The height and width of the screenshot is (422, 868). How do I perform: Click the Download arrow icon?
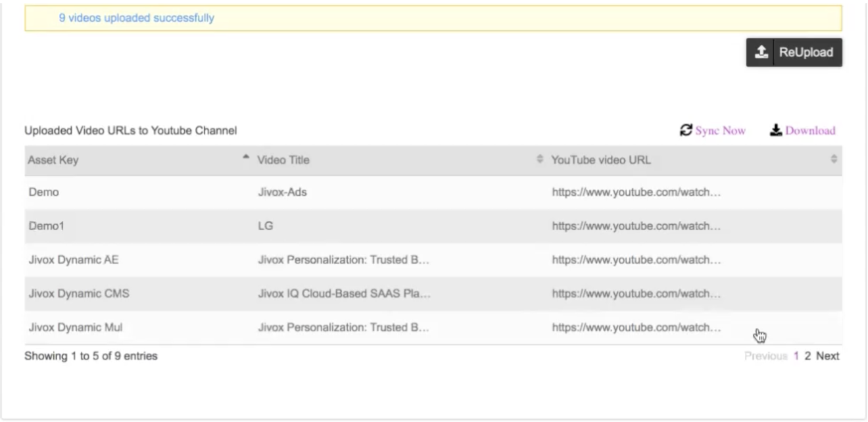[x=775, y=130]
